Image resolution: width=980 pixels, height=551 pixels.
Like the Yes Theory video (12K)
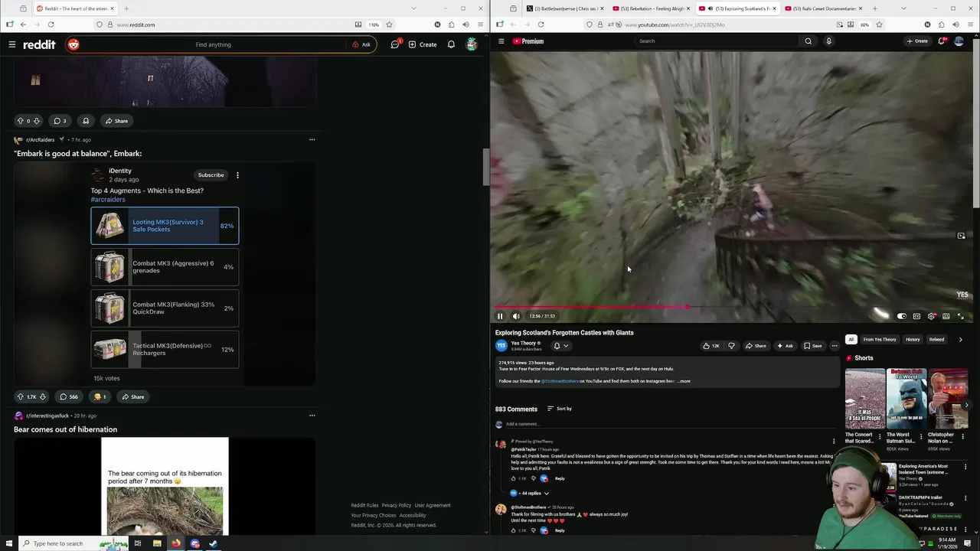[x=711, y=346]
